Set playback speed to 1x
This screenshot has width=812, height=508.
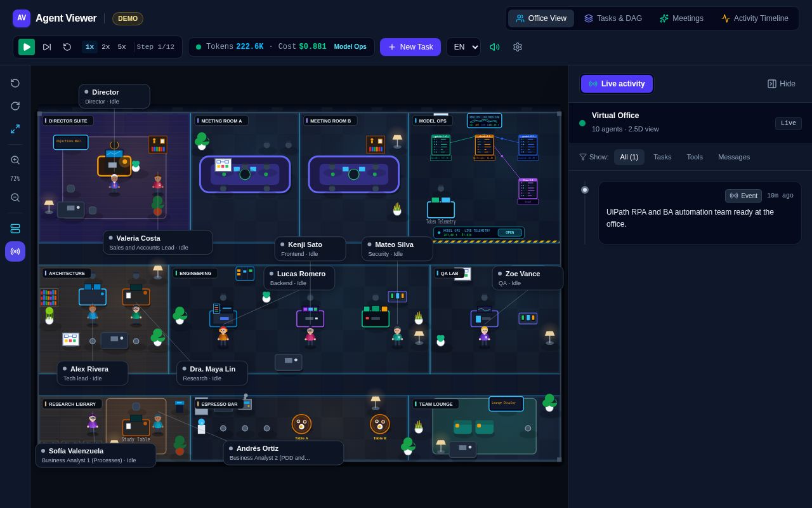tap(89, 47)
